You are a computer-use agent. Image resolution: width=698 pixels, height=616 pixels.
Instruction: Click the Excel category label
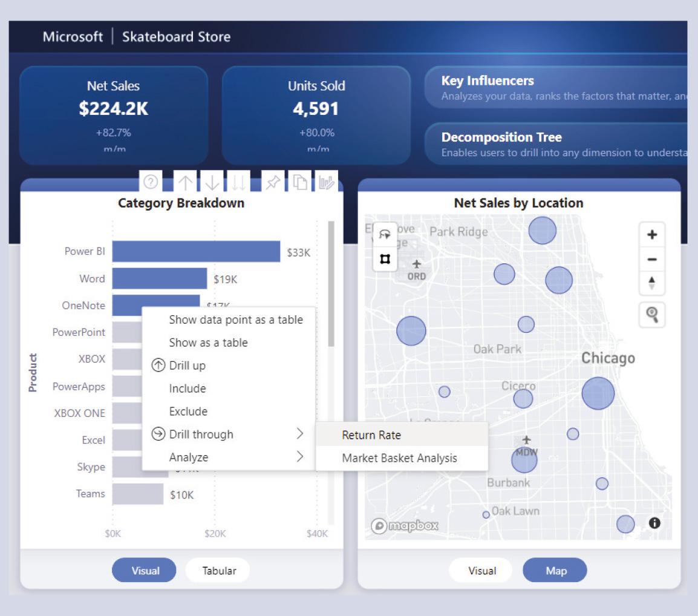click(94, 440)
